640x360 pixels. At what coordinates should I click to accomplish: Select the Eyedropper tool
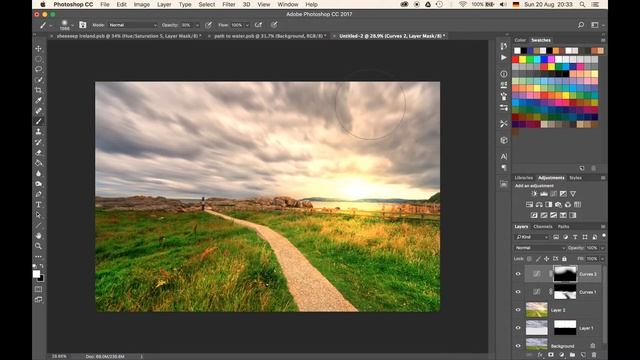(38, 100)
